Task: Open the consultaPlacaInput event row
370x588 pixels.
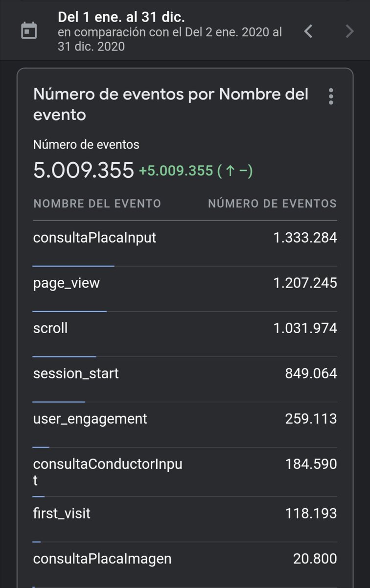Action: tap(185, 244)
